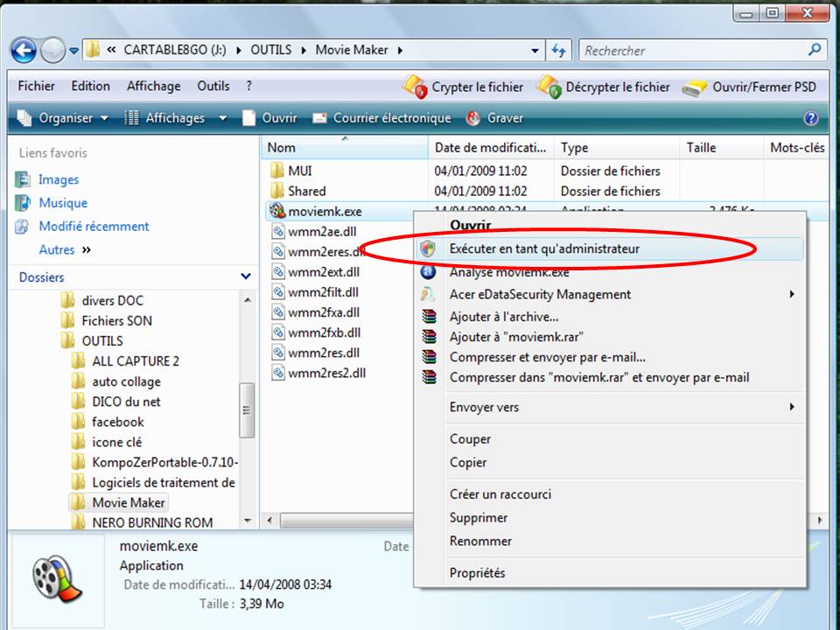Open the Fichier menu
Viewport: 840px width, 630px height.
click(x=37, y=87)
